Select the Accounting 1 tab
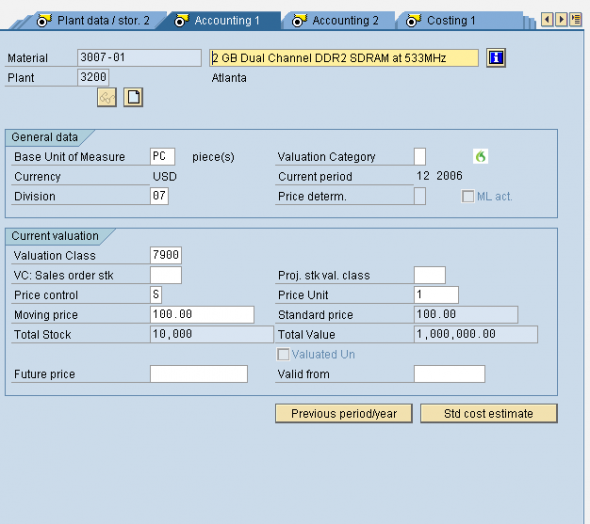Viewport: 590px width, 524px height. click(222, 21)
